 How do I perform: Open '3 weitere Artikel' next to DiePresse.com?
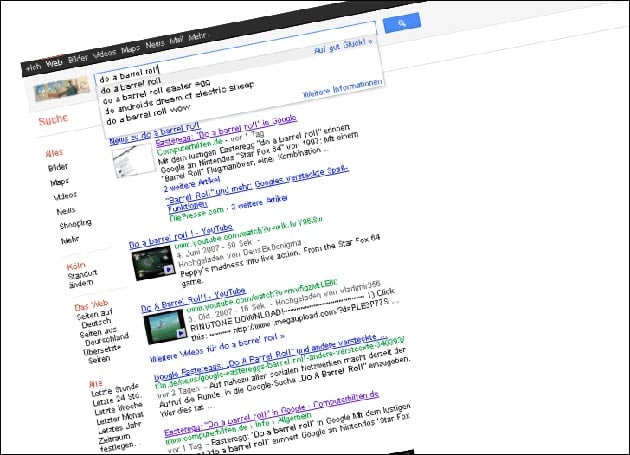click(258, 203)
